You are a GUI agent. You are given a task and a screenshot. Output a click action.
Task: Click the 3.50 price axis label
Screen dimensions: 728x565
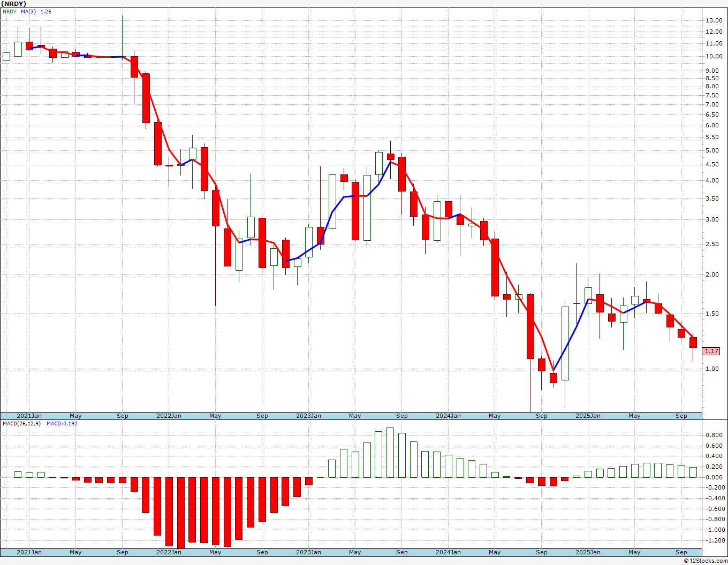712,198
